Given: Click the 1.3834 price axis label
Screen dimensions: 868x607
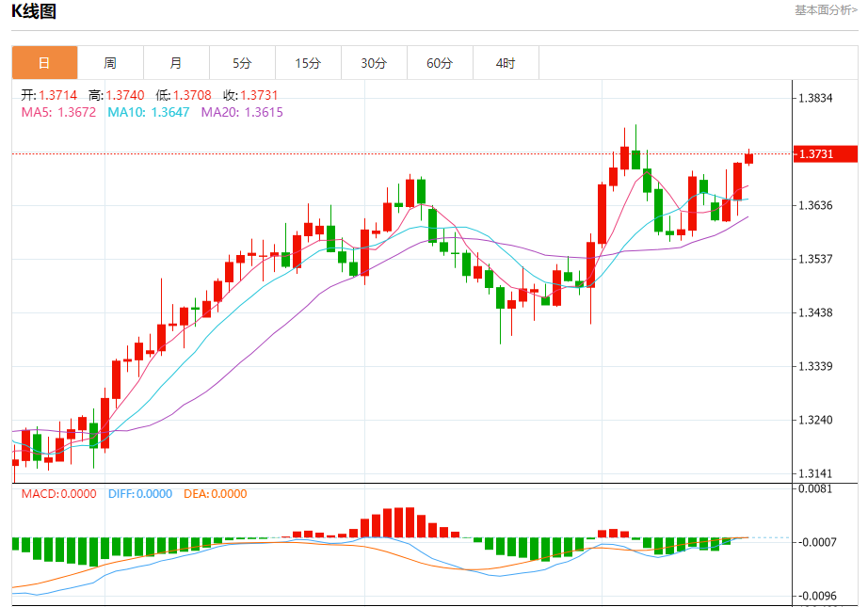Looking at the screenshot, I should coord(815,99).
